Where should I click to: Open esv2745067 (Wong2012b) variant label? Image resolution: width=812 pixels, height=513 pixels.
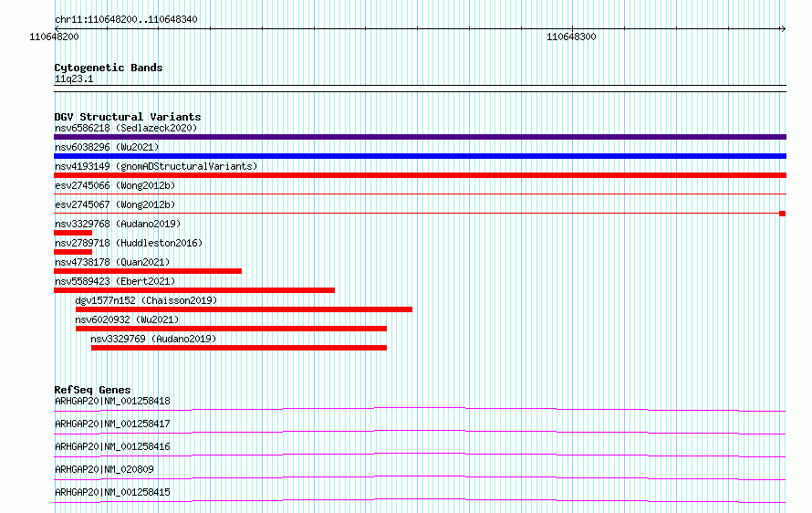[115, 204]
